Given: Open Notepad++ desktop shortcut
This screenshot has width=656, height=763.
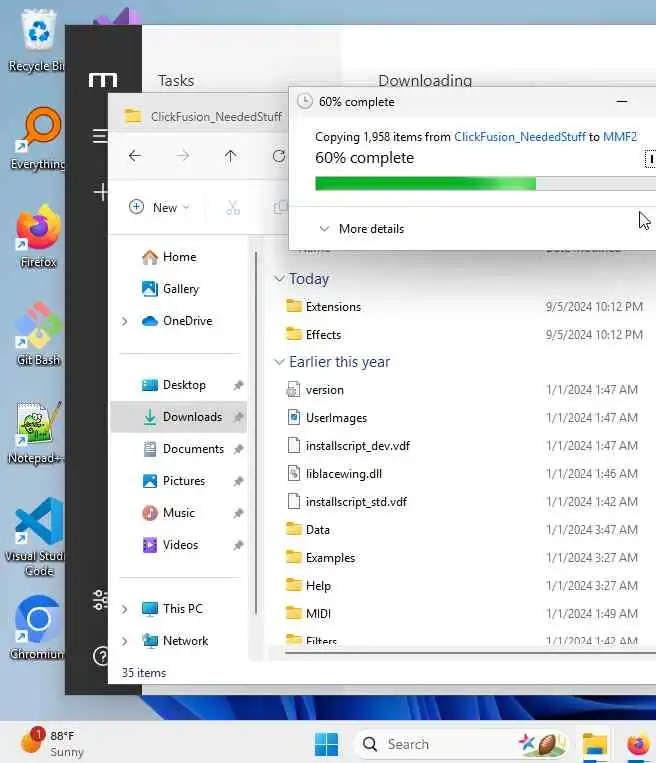Looking at the screenshot, I should [x=36, y=433].
